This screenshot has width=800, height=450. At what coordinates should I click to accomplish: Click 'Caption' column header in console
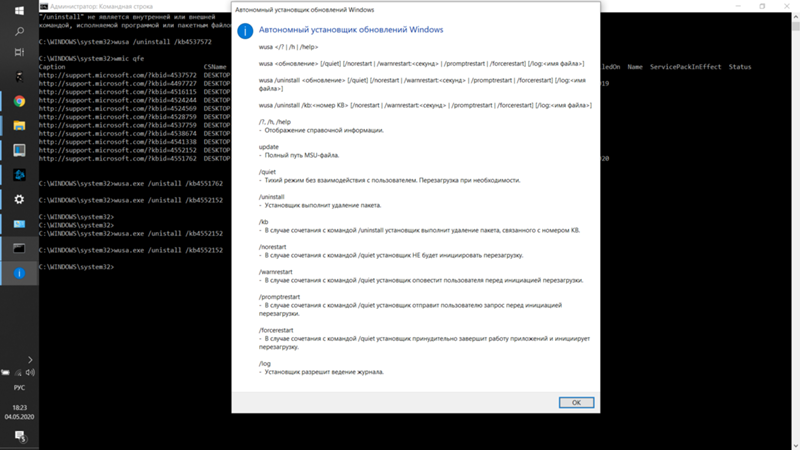pos(52,67)
